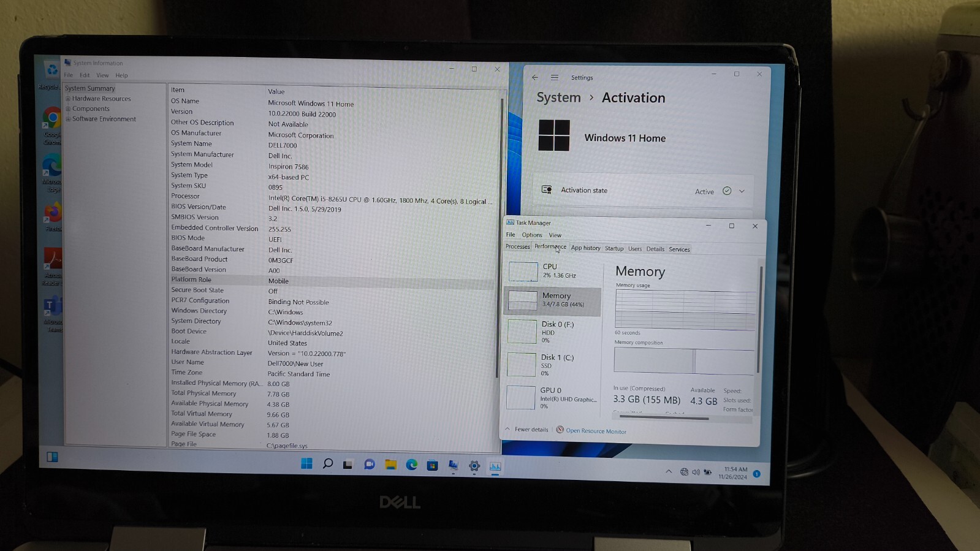Screen dimensions: 980x551
Task: Expand the Activation state row
Action: coord(642,191)
